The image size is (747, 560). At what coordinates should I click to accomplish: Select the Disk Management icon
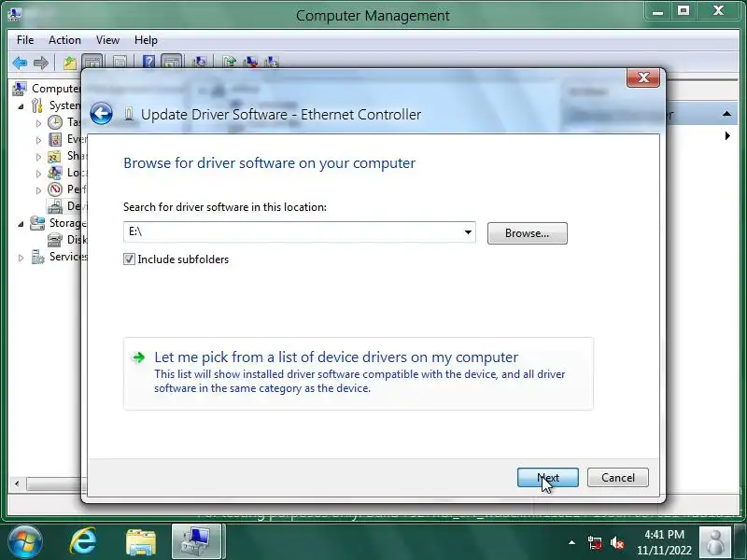point(55,240)
